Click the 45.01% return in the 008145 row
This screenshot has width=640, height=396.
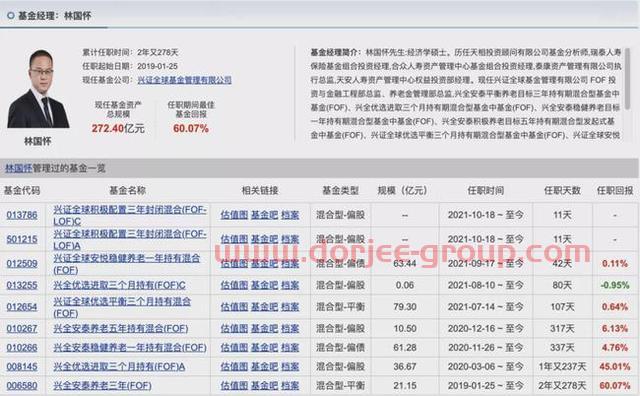[615, 367]
